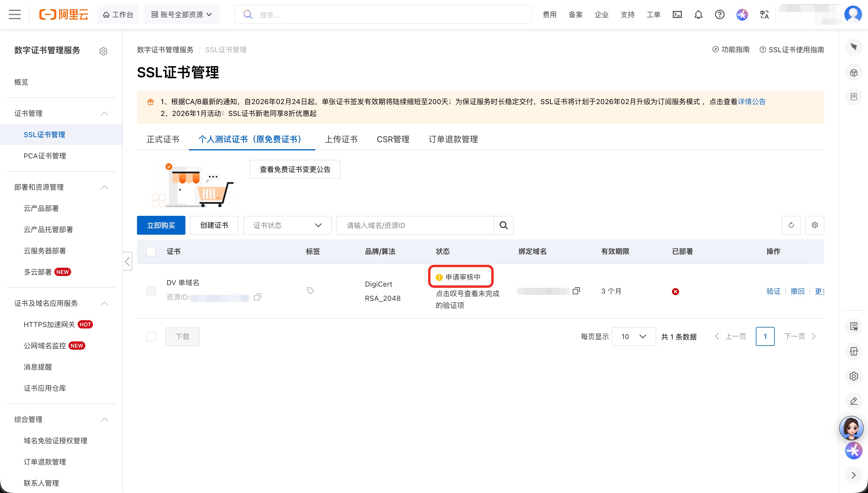Image resolution: width=868 pixels, height=493 pixels.
Task: Collapse the 证书管理 sidebar section
Action: (105, 114)
